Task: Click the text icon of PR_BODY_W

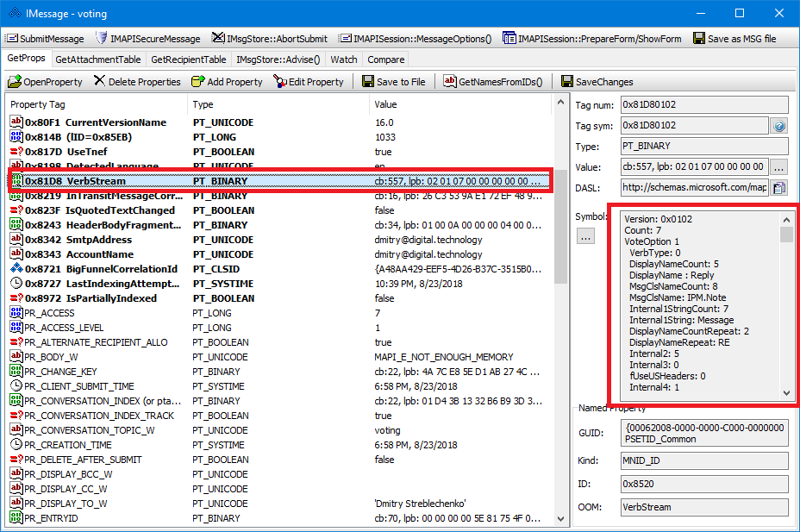Action: click(x=16, y=357)
